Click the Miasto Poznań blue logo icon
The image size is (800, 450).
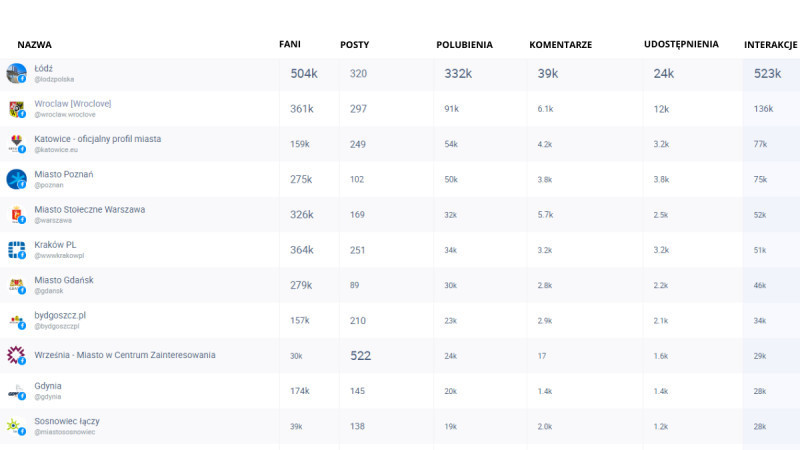[x=16, y=179]
